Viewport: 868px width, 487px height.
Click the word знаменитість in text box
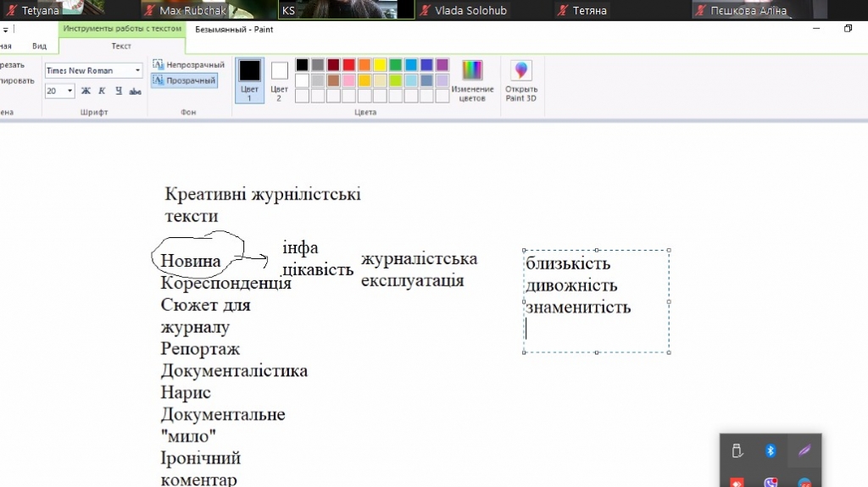point(578,307)
